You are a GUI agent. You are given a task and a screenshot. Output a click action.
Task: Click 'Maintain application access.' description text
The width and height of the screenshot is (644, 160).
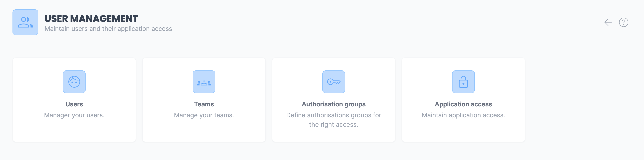(x=463, y=115)
